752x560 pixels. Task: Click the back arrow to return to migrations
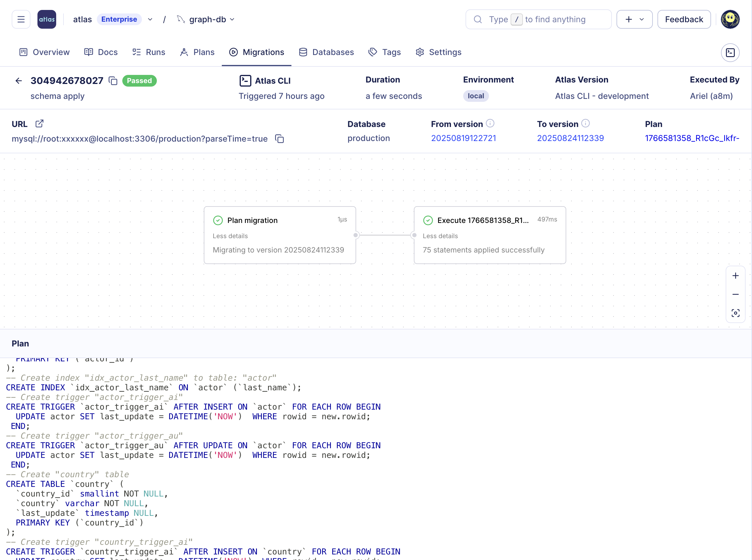pyautogui.click(x=18, y=81)
